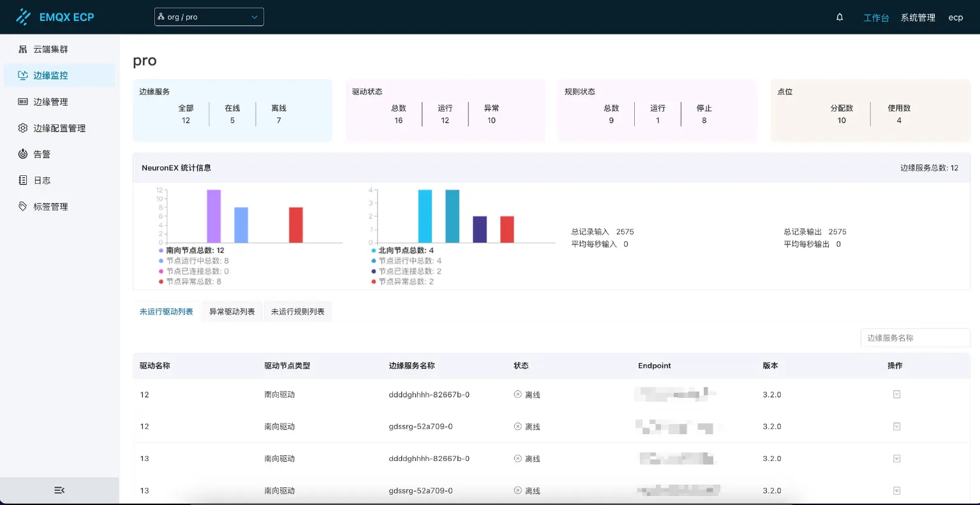Select the purple bar in the southbound chart

[x=213, y=216]
